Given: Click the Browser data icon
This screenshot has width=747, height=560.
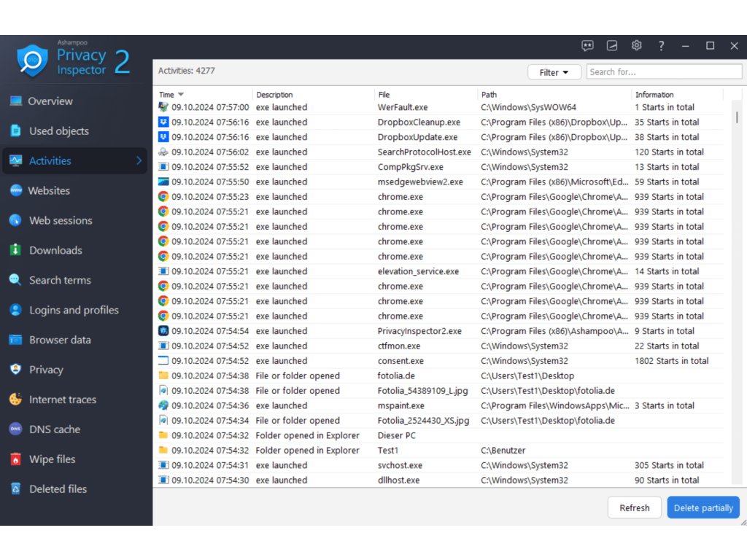Looking at the screenshot, I should tap(16, 340).
